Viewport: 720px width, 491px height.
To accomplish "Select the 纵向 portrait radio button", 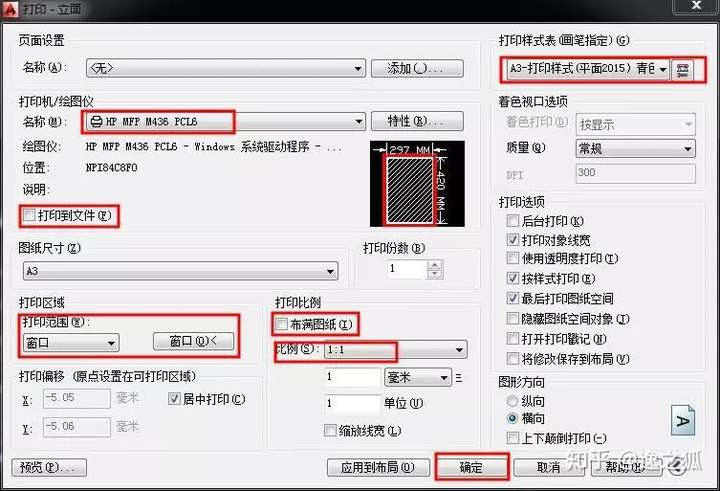I will tap(512, 401).
